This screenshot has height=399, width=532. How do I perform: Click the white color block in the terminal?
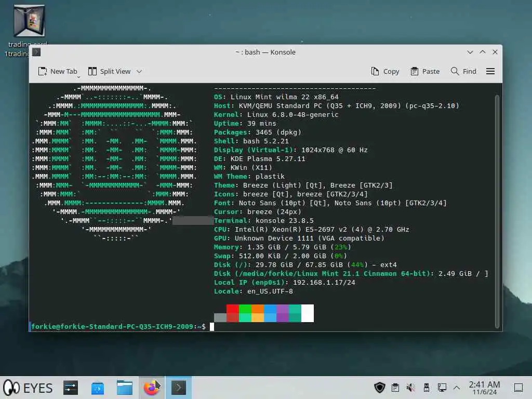(x=308, y=313)
